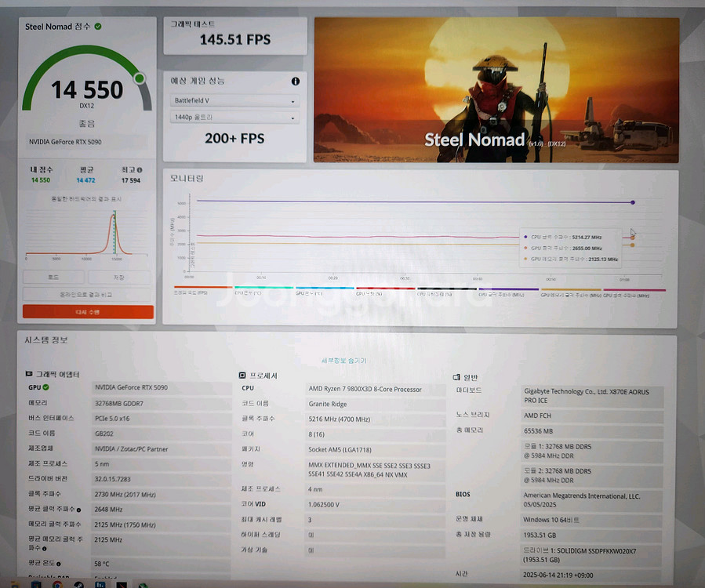Viewport: 705px width, 588px height.
Task: Click the Steel Nomad benchmark banner image
Action: point(496,90)
